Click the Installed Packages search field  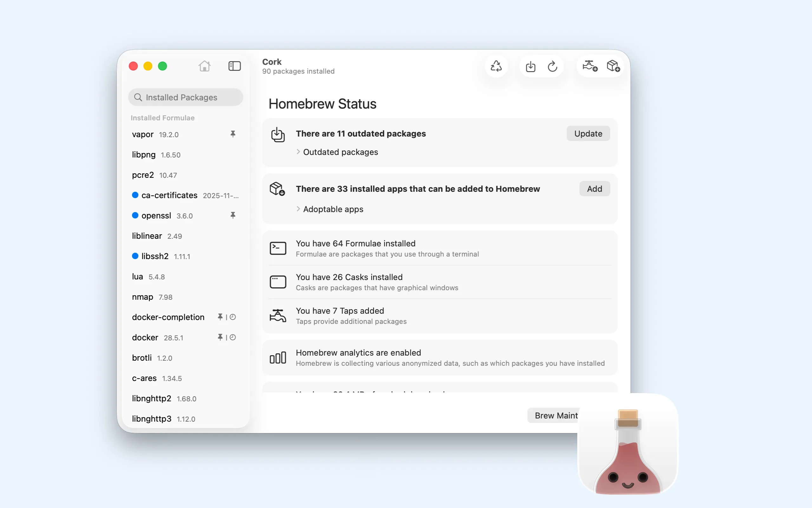pyautogui.click(x=186, y=97)
